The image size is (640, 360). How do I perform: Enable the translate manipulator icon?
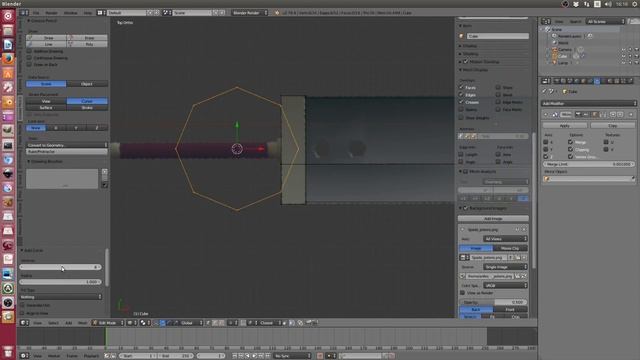pyautogui.click(x=162, y=323)
